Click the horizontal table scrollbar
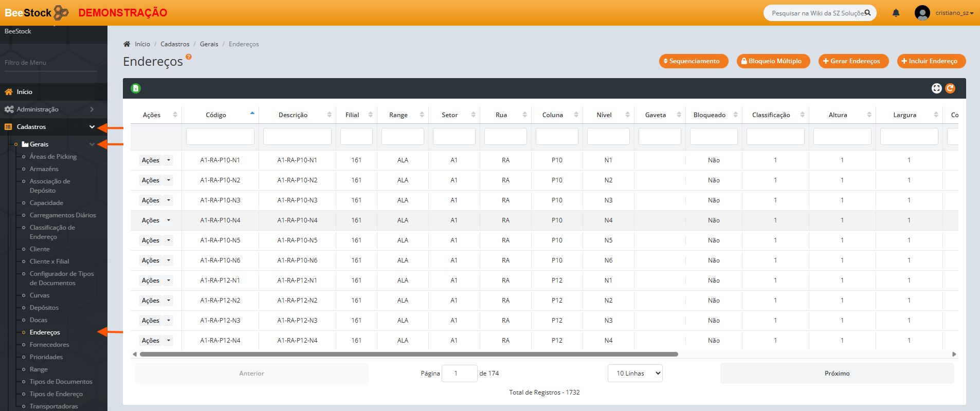Image resolution: width=980 pixels, height=411 pixels. tap(409, 354)
